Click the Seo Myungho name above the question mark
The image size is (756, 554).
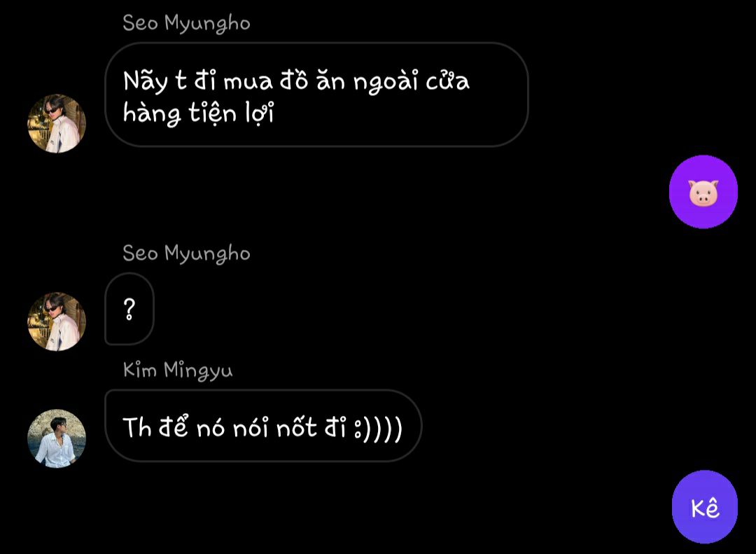pyautogui.click(x=187, y=254)
